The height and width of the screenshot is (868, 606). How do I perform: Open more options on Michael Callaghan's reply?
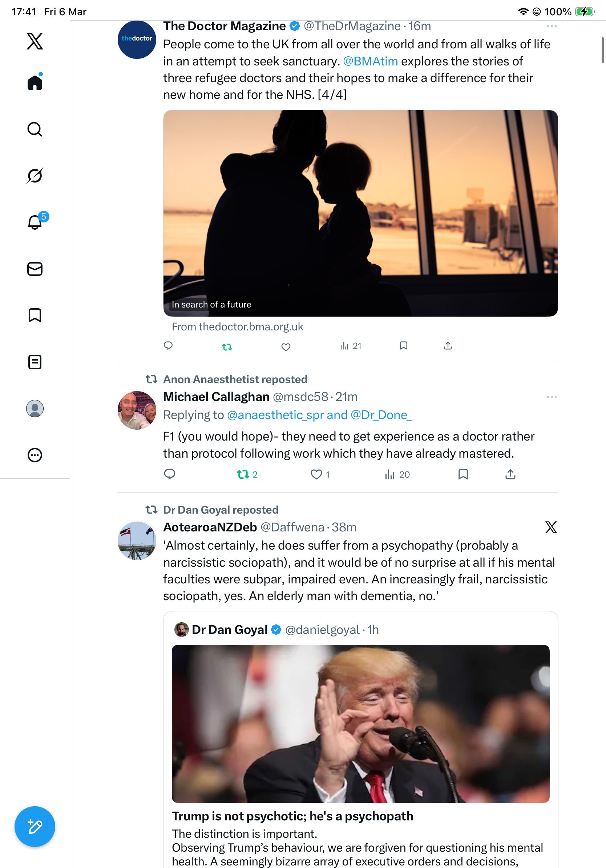pyautogui.click(x=552, y=397)
